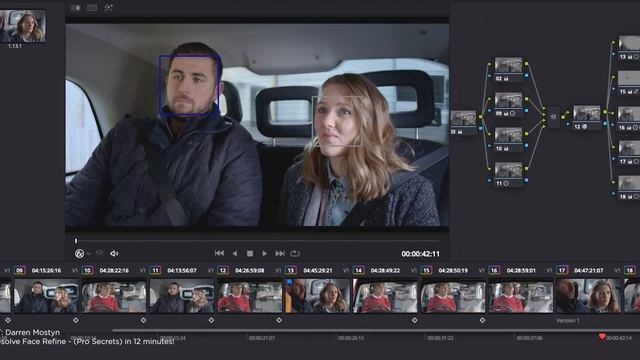
Task: Click clip number badge 17
Action: (562, 270)
